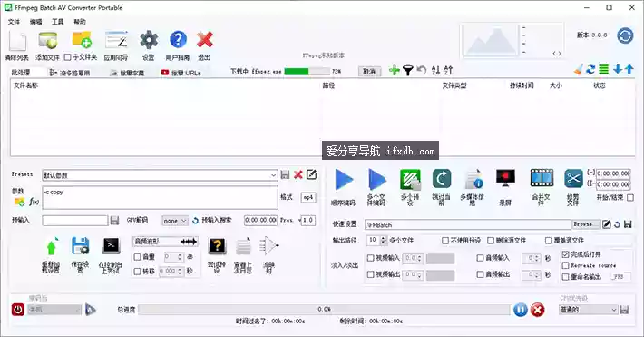Viewport: 644px width, 337px height.
Task: Click the view last log icon
Action: pyautogui.click(x=243, y=247)
